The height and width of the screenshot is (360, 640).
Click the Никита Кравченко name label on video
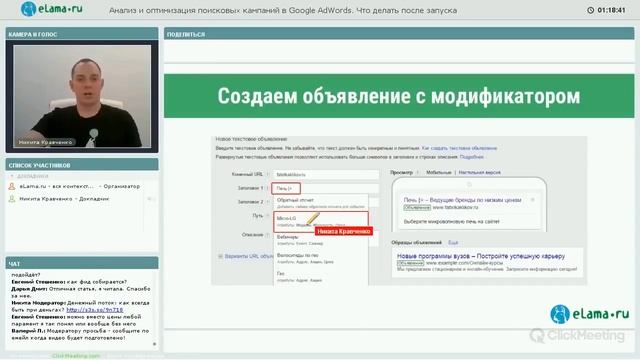[x=45, y=142]
